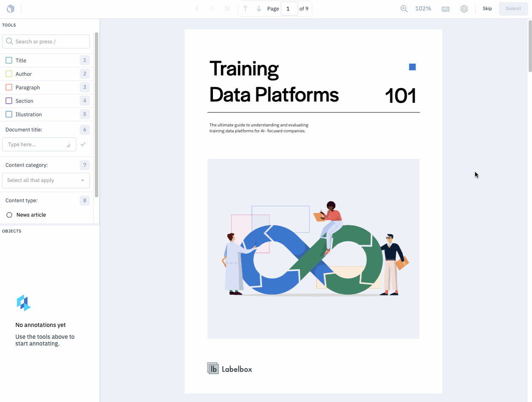Click the 'of 9' page count text
Viewport: 532px width, 402px height.
pyautogui.click(x=304, y=8)
